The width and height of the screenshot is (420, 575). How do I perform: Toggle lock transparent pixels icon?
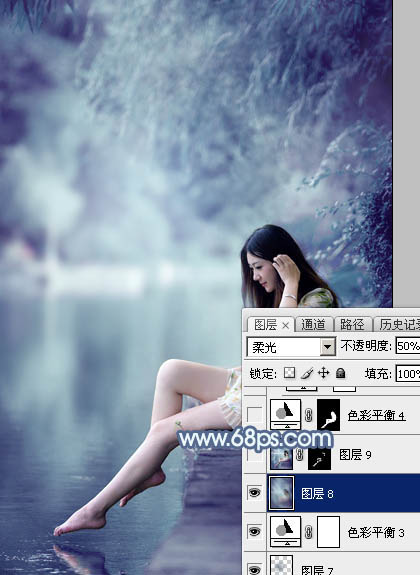(x=290, y=373)
